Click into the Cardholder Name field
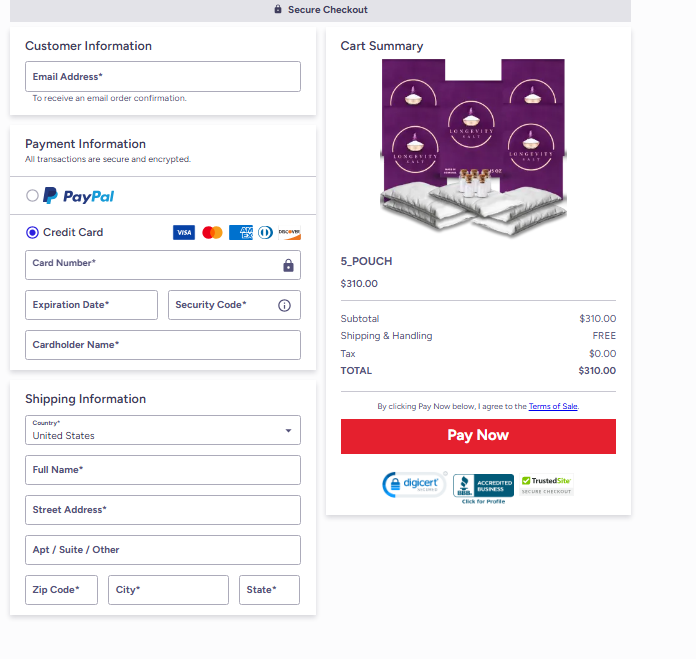The height and width of the screenshot is (659, 696). click(163, 345)
